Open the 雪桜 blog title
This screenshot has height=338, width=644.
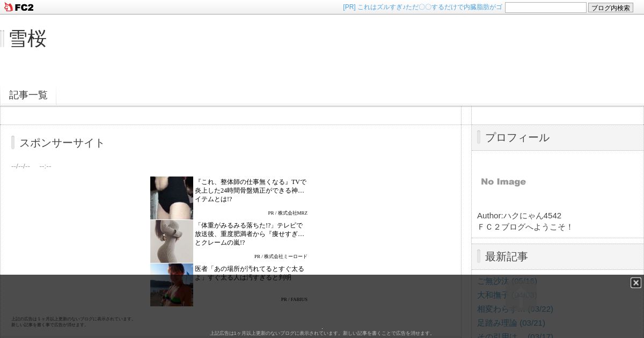click(28, 39)
